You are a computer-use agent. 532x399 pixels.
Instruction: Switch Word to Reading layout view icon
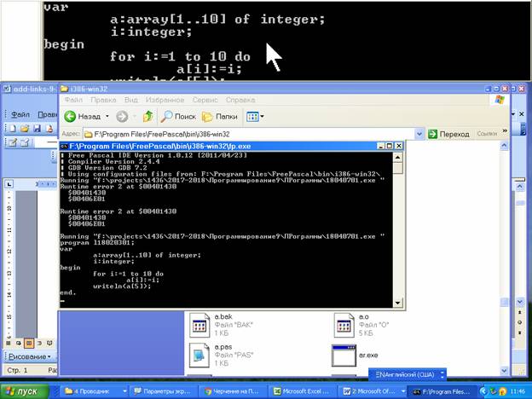tap(49, 344)
